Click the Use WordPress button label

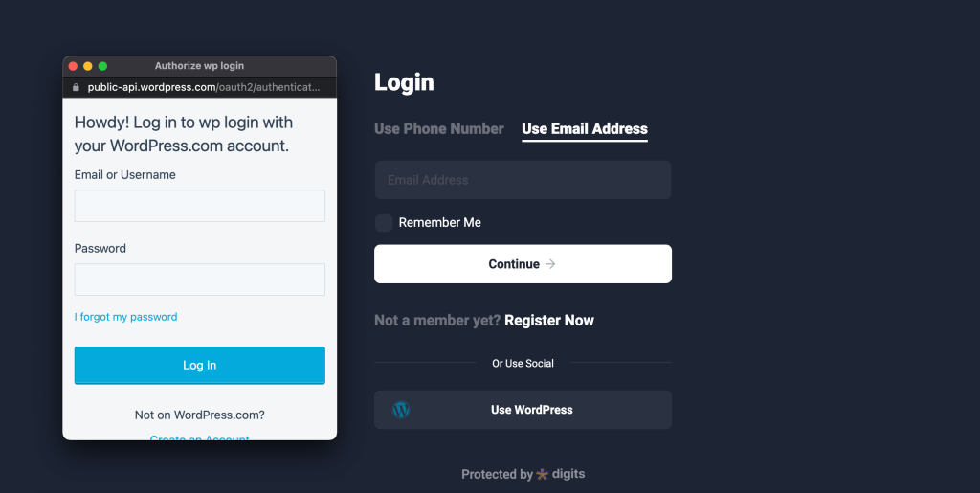click(x=531, y=410)
